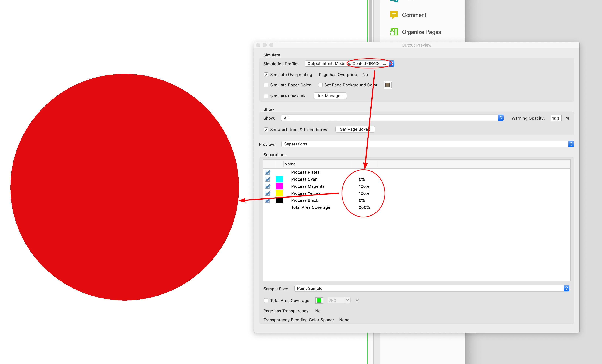Click the Process Black color icon
602x364 pixels.
point(279,200)
